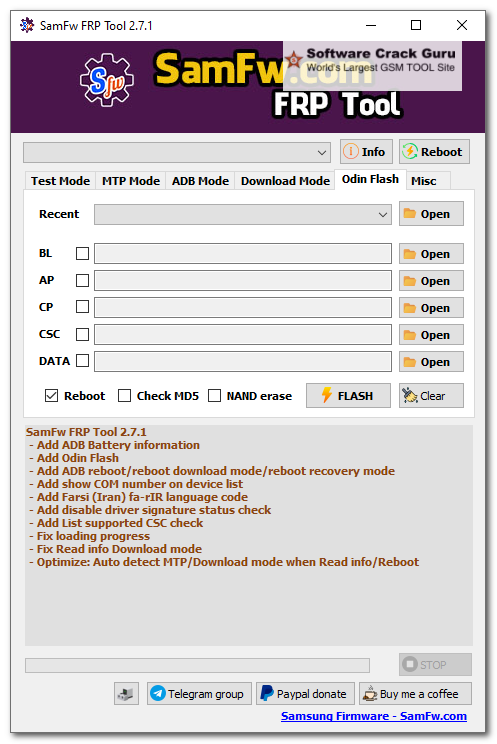This screenshot has width=497, height=744.
Task: Click the DATA file path field
Action: (x=243, y=362)
